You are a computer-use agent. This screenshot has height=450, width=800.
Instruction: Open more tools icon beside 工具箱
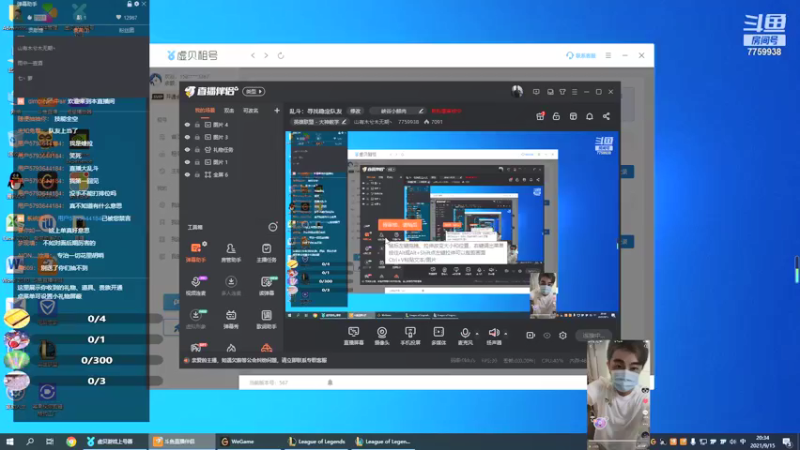(273, 227)
